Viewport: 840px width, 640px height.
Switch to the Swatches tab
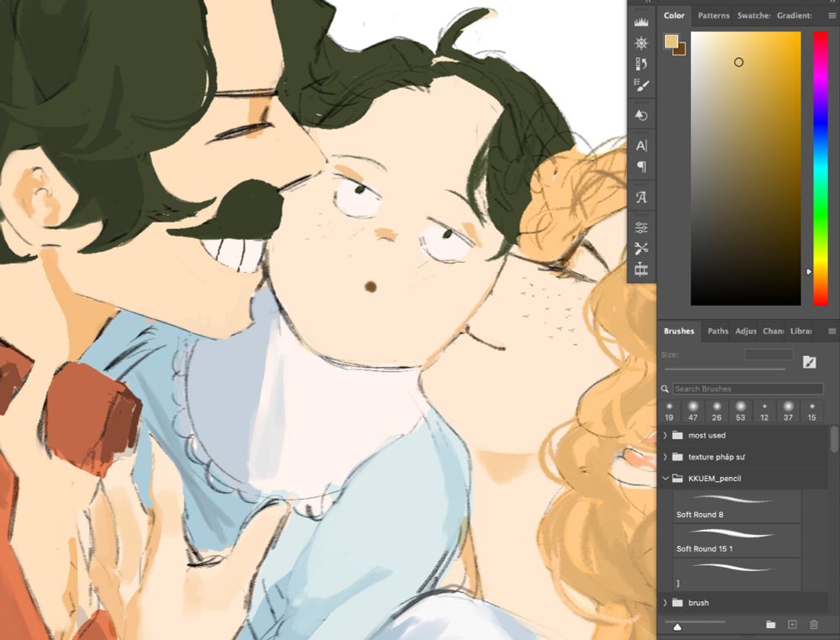coord(753,15)
